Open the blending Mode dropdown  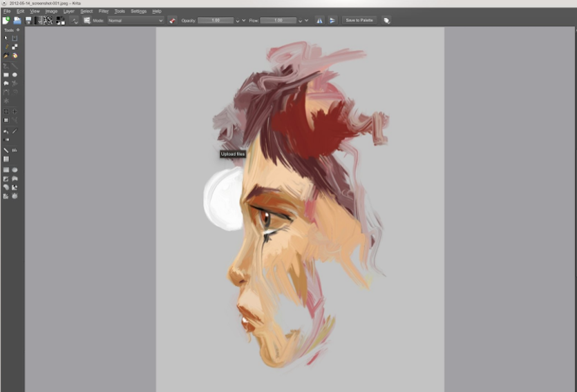tap(135, 21)
